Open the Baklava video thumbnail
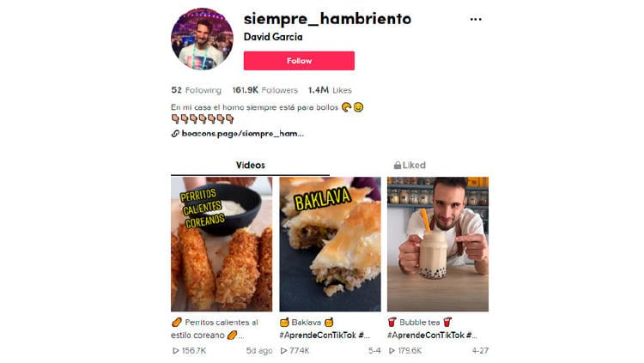This screenshot has height=363, width=644. pos(331,244)
